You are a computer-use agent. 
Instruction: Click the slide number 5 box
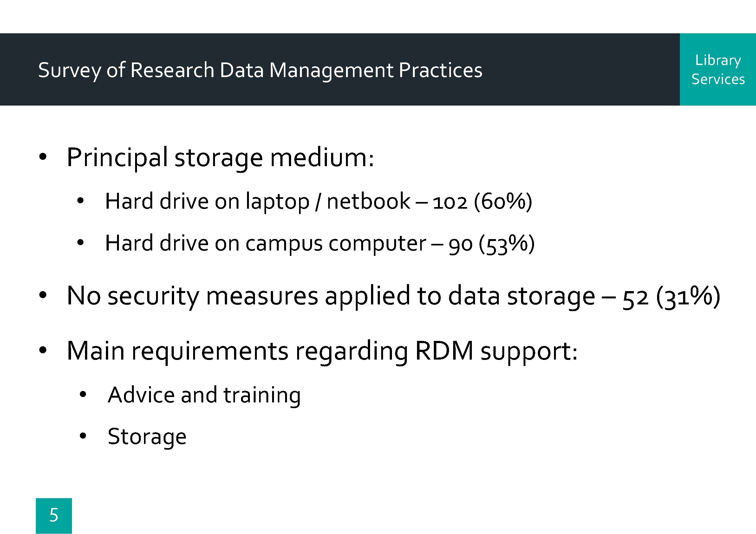54,516
